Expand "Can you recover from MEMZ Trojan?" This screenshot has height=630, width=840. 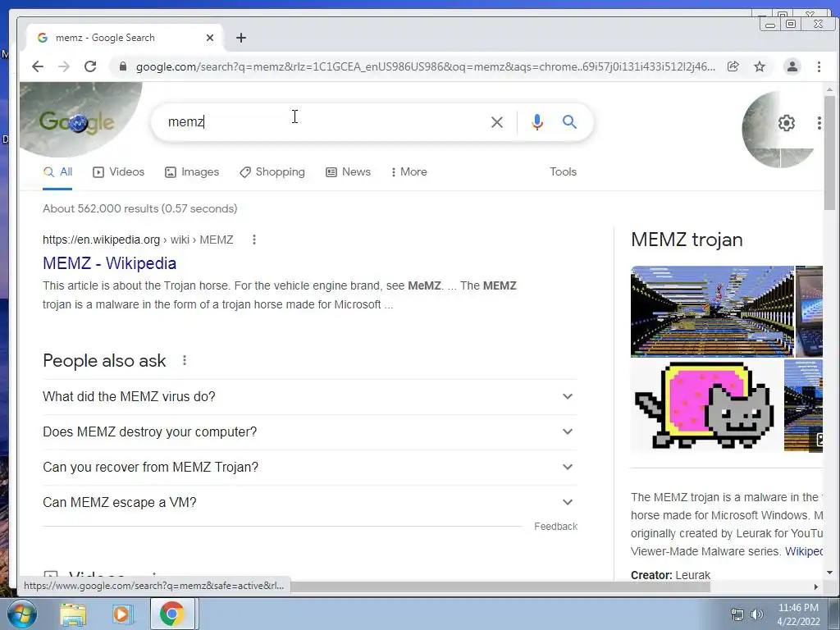[x=309, y=467]
